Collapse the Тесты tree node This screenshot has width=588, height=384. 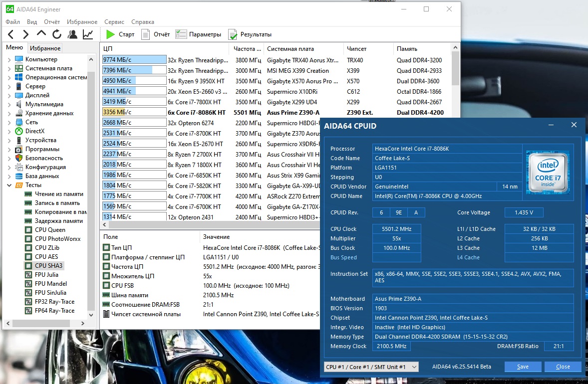(x=9, y=185)
